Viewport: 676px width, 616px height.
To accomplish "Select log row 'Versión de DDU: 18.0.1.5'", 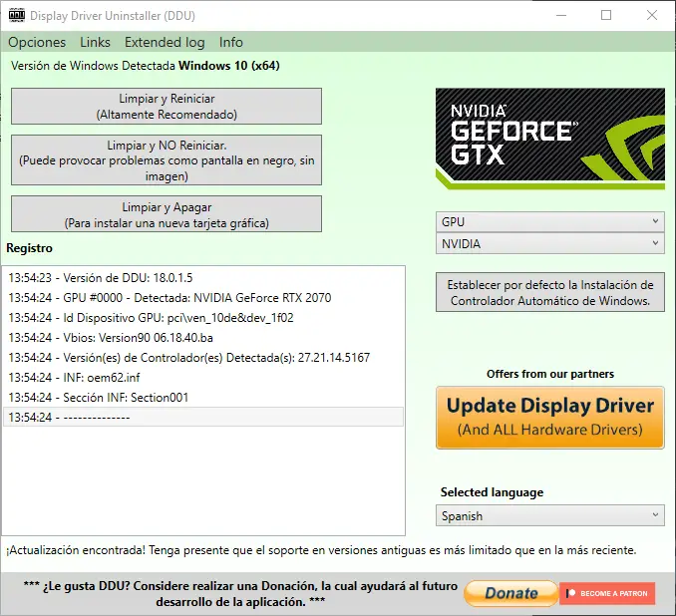I will (x=203, y=278).
